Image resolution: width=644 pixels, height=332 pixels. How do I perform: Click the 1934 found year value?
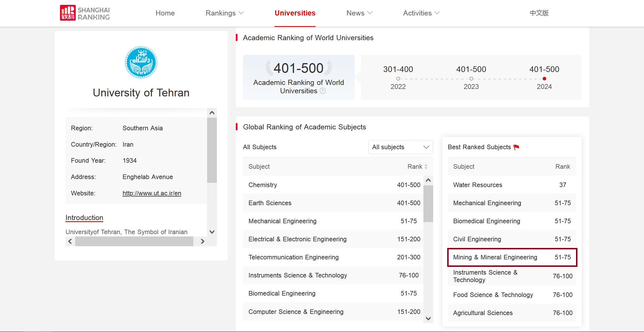click(130, 161)
